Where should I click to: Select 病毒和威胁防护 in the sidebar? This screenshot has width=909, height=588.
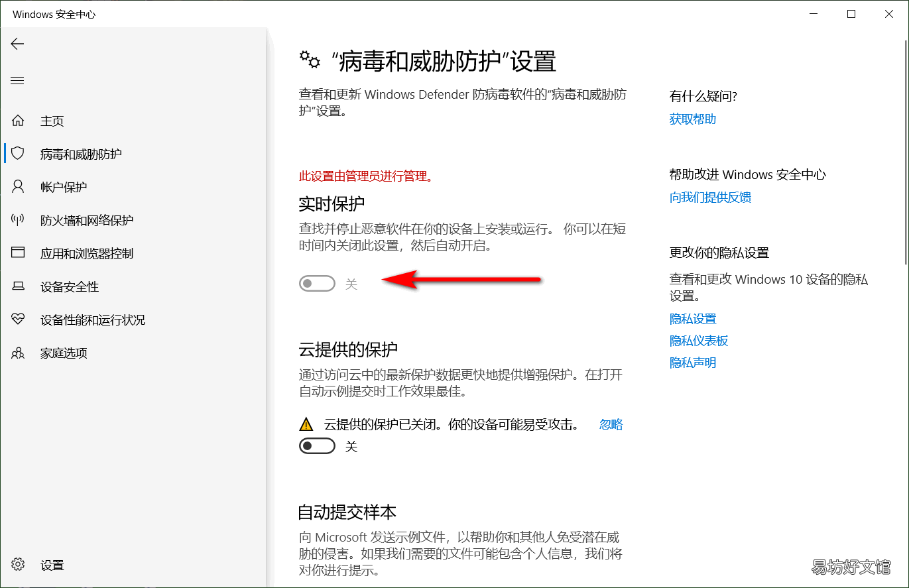(81, 154)
